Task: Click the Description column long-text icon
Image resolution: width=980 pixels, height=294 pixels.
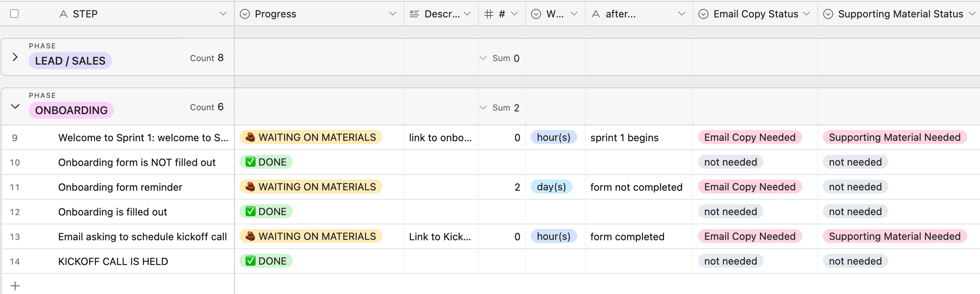Action: (414, 14)
